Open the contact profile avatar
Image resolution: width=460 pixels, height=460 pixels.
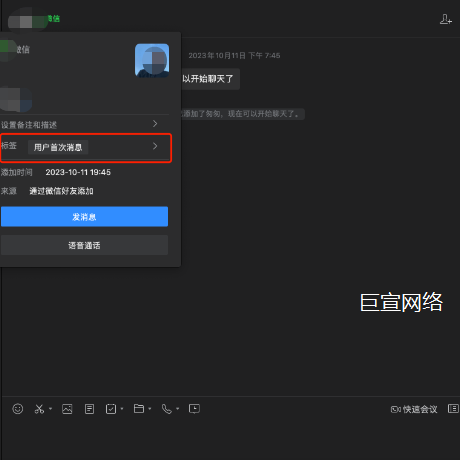[x=152, y=60]
